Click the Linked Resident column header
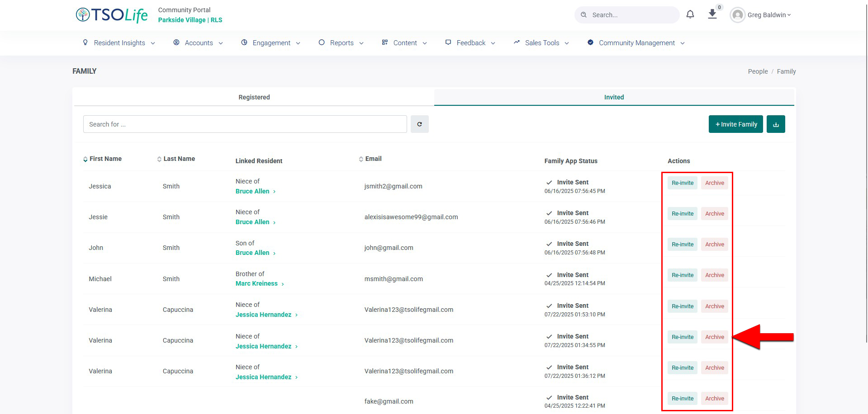Image resolution: width=868 pixels, height=414 pixels. pyautogui.click(x=259, y=161)
